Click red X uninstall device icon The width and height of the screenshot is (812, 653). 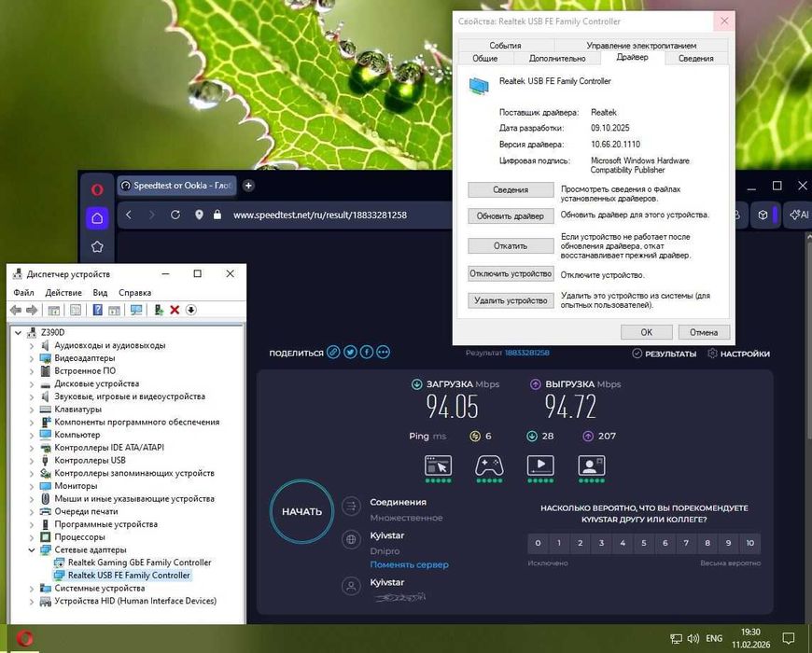175,310
